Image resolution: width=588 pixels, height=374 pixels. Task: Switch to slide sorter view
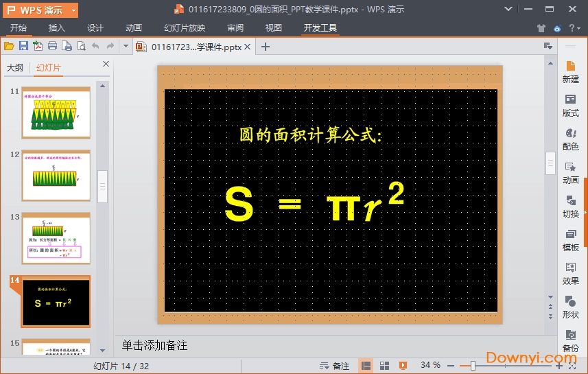(385, 366)
